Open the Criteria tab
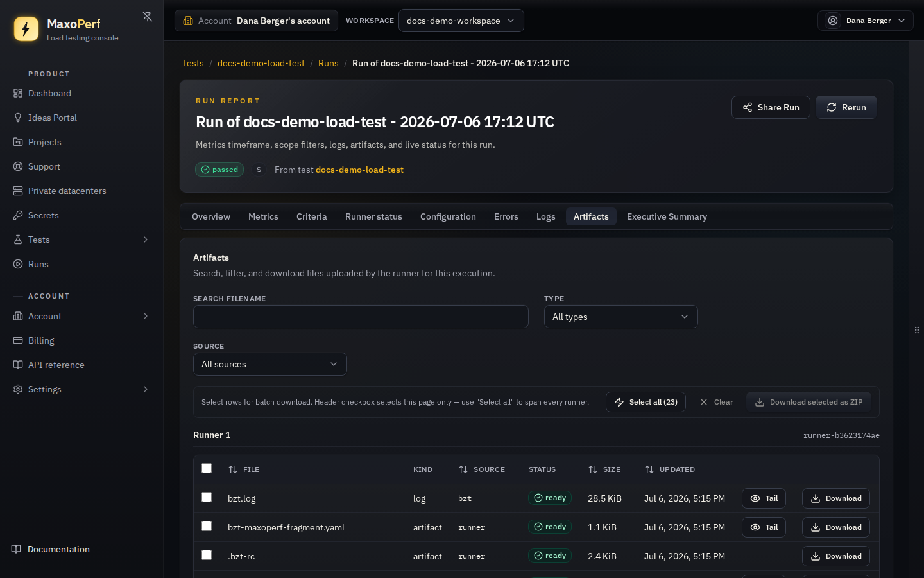 point(312,216)
